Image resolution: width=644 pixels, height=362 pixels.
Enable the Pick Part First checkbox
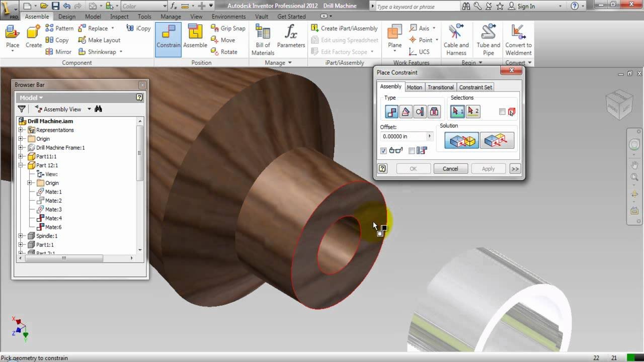502,112
